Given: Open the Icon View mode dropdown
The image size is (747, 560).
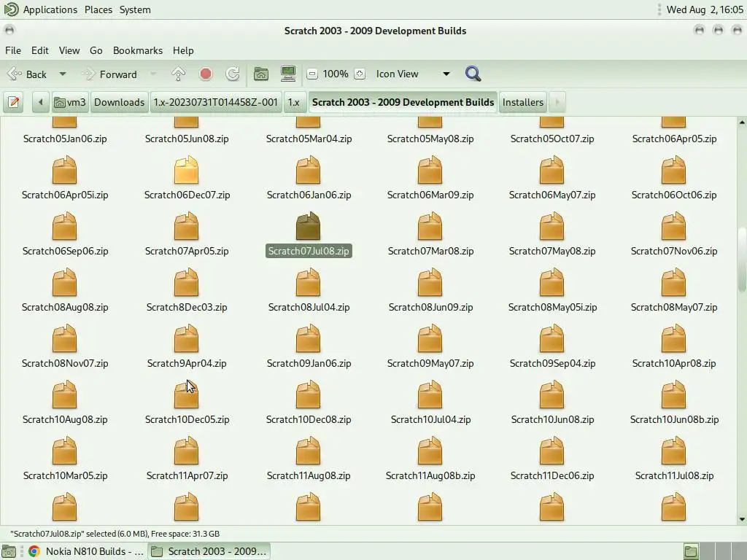Looking at the screenshot, I should [x=413, y=74].
